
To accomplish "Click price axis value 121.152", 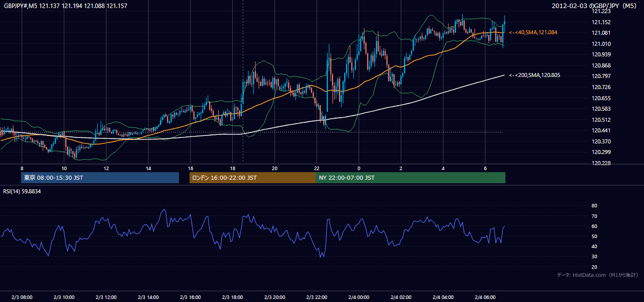I will point(601,22).
